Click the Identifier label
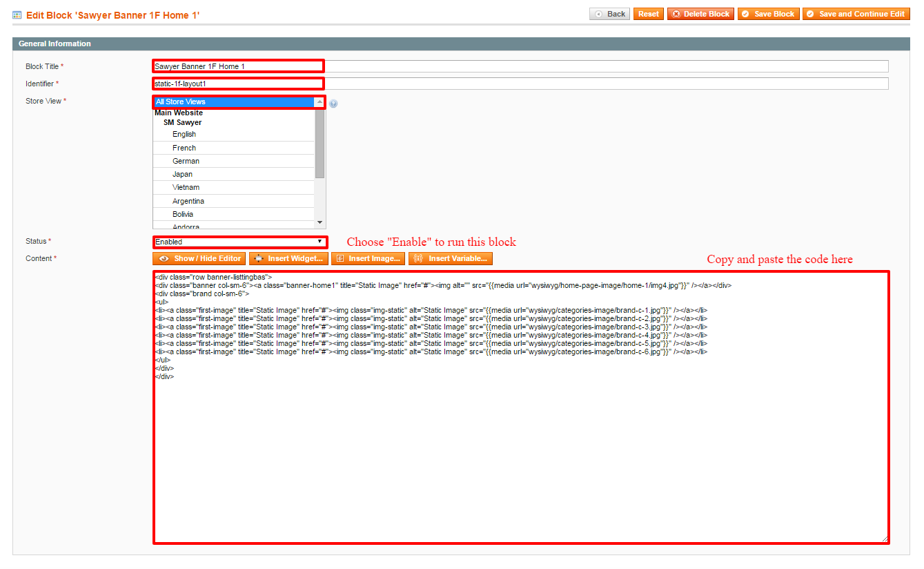The image size is (924, 569). click(42, 84)
